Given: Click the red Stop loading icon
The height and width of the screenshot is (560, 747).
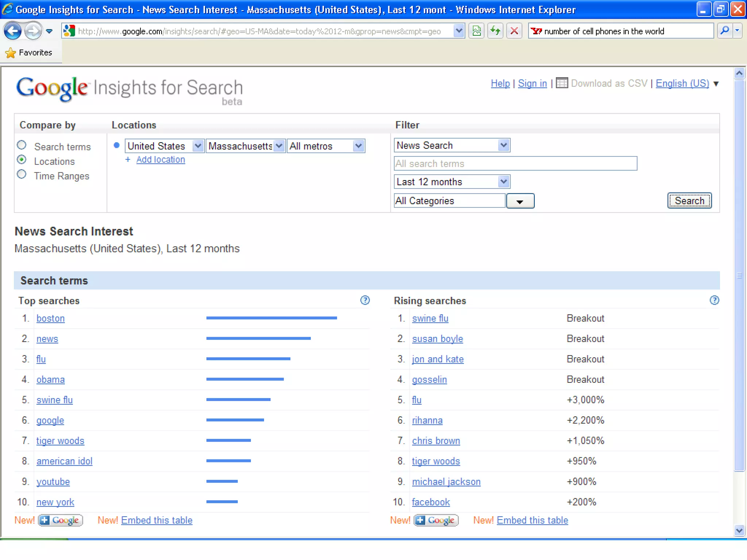Looking at the screenshot, I should coord(514,31).
